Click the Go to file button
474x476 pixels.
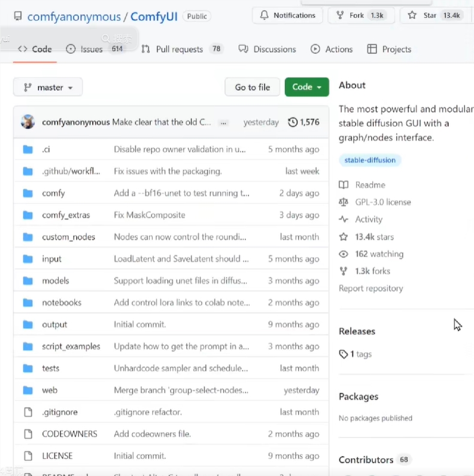point(252,87)
